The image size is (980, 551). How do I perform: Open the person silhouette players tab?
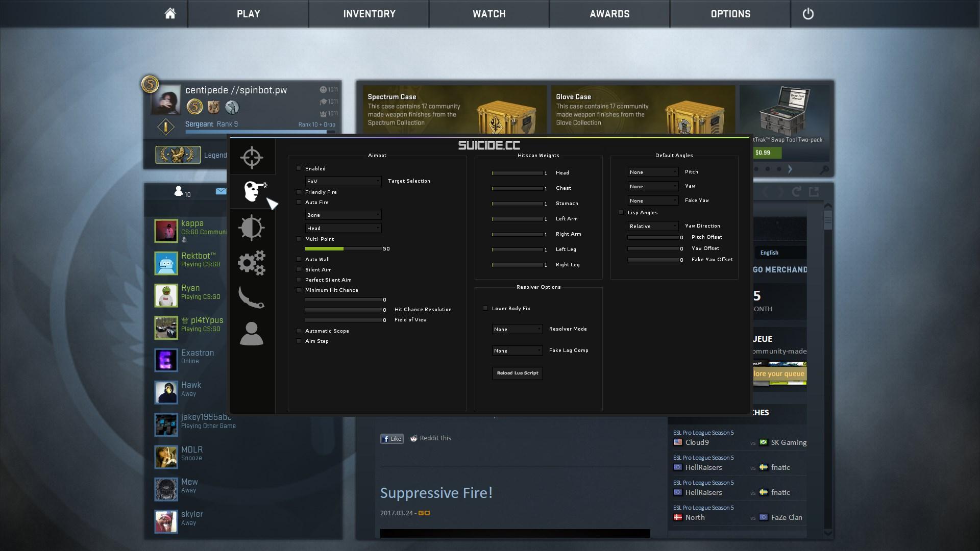click(x=252, y=333)
